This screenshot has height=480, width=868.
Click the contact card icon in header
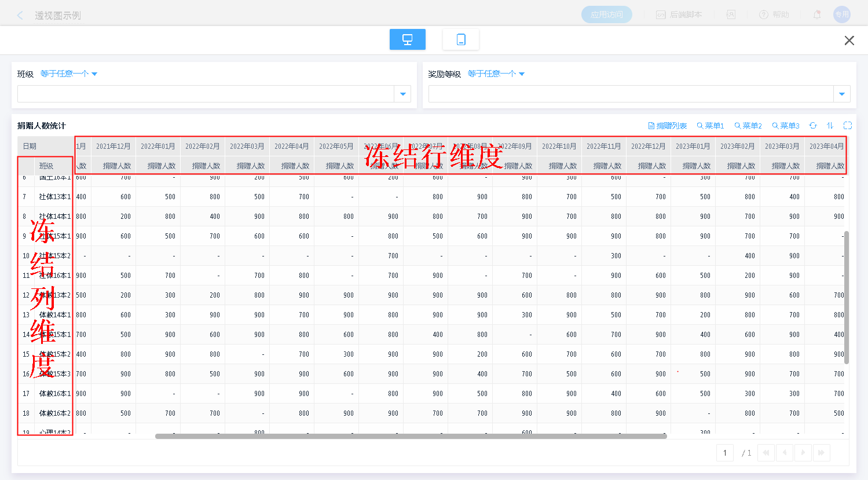pos(731,14)
